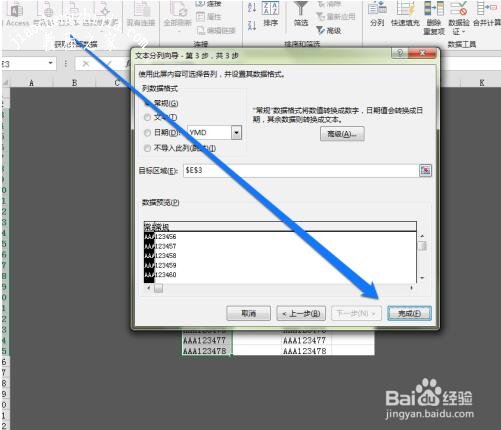Open the Filter (筛选) funnel icon

tap(301, 8)
